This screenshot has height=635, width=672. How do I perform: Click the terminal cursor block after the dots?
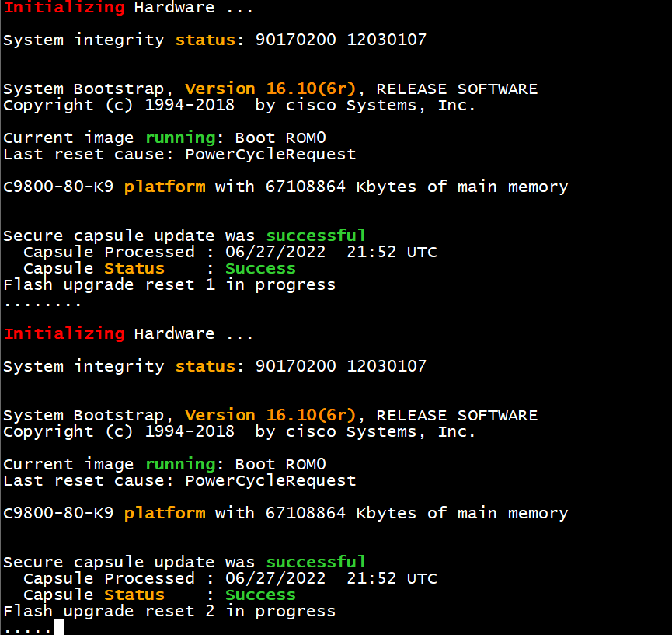click(x=58, y=627)
